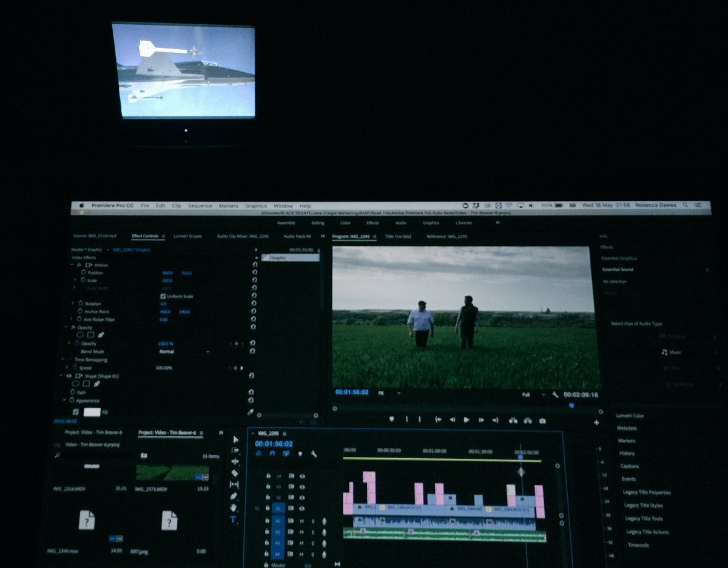Select the Hand tool

click(x=234, y=508)
